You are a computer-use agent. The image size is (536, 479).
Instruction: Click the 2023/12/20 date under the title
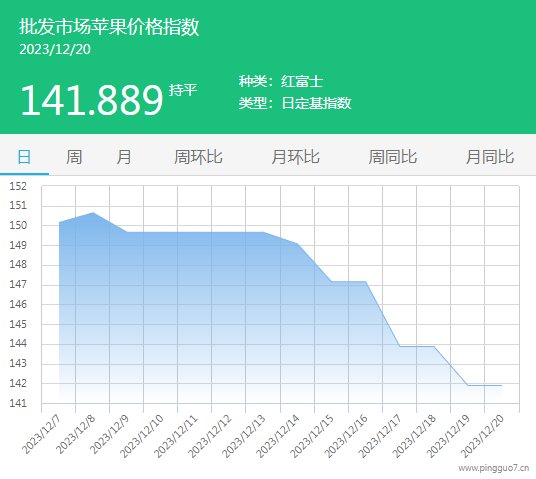pos(55,50)
